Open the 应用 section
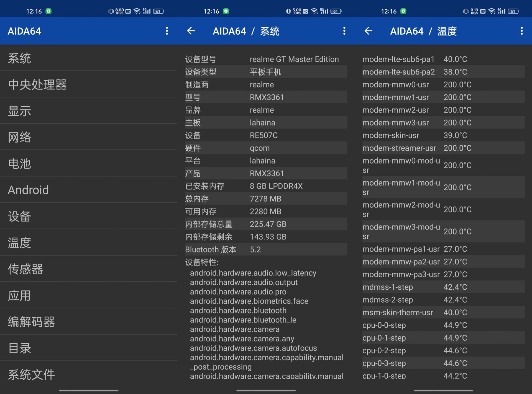Image resolution: width=532 pixels, height=394 pixels. [x=89, y=295]
